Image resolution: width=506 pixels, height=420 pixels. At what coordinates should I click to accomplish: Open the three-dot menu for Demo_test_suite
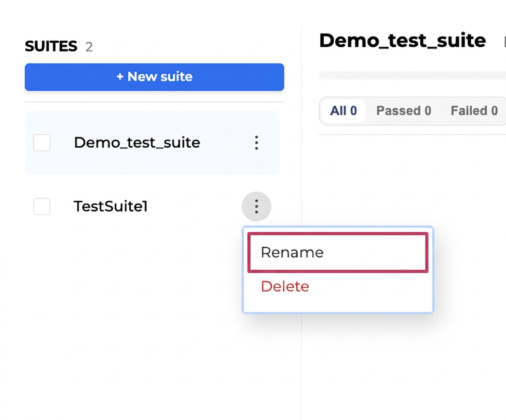[x=257, y=142]
